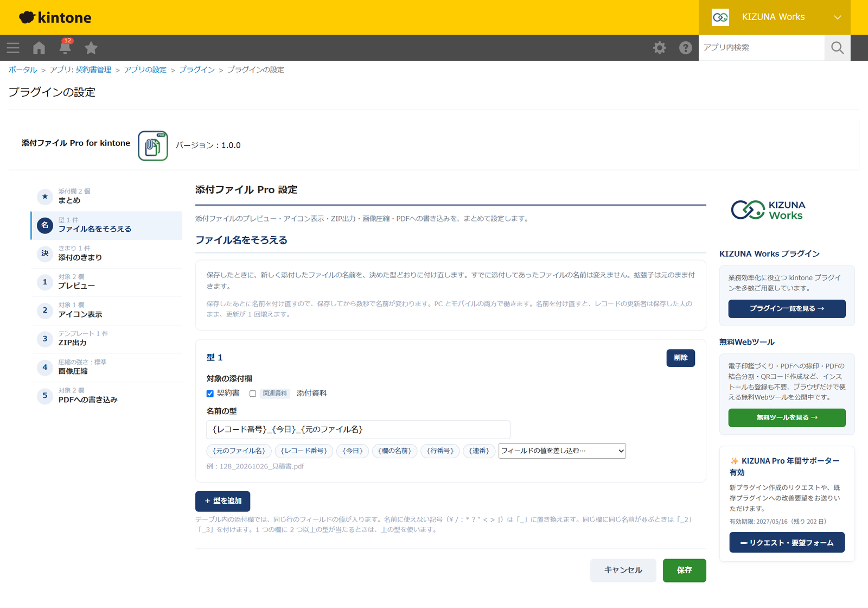Open the hamburger menu icon
The width and height of the screenshot is (868, 608).
pyautogui.click(x=13, y=48)
